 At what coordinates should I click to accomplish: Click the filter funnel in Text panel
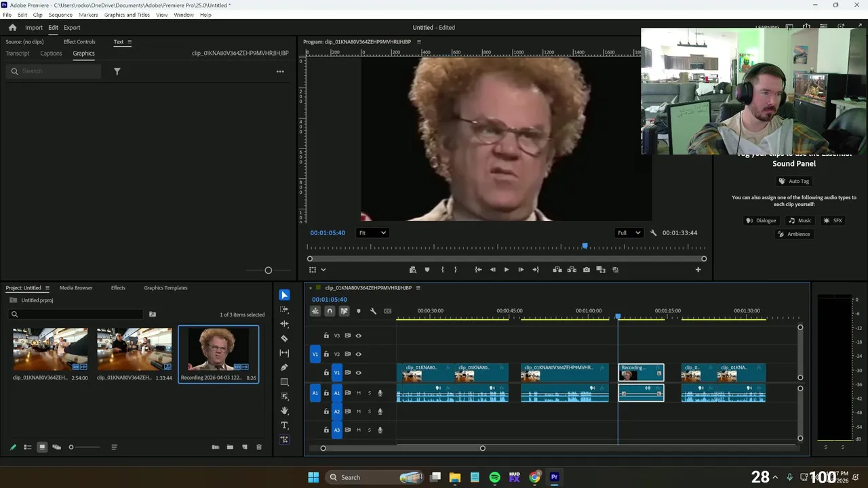point(117,71)
